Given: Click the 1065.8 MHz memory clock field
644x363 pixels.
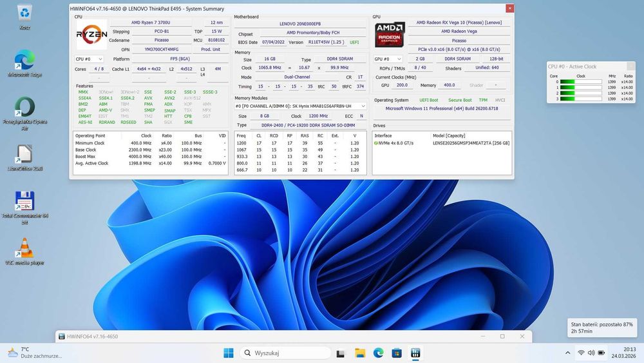Looking at the screenshot, I should point(270,68).
